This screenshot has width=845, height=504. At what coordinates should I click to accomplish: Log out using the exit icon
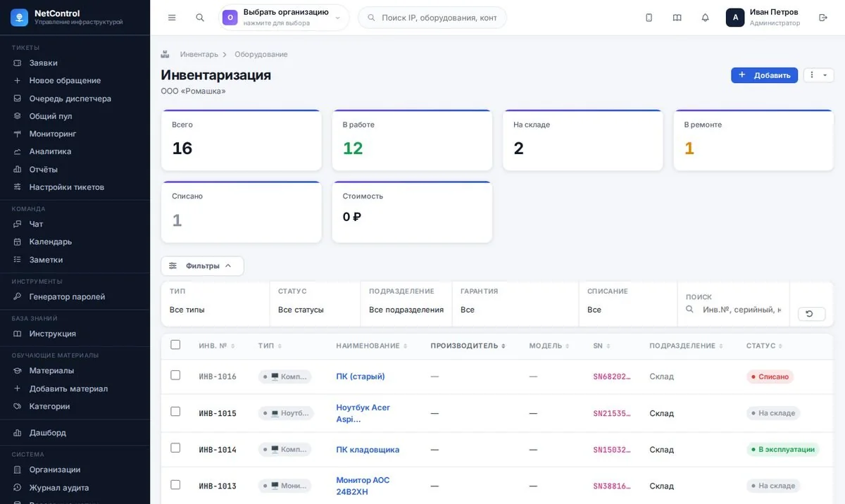(823, 18)
